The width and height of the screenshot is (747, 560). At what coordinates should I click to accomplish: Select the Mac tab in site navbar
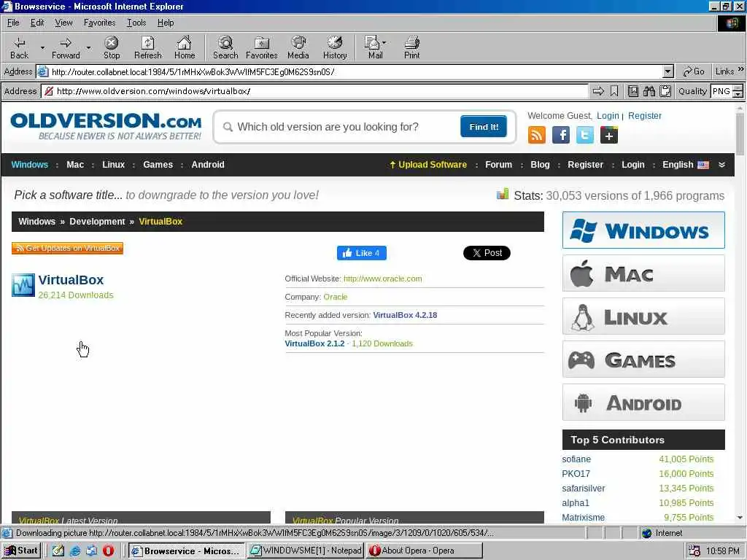point(75,165)
